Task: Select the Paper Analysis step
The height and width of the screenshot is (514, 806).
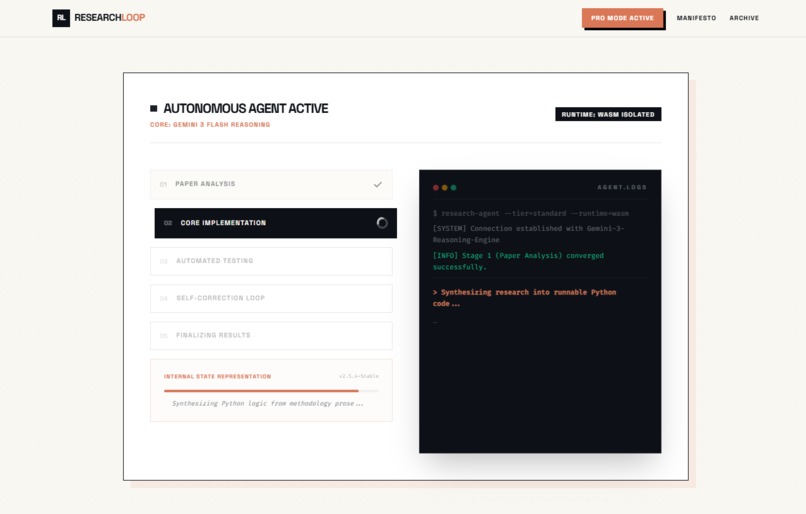Action: [271, 184]
